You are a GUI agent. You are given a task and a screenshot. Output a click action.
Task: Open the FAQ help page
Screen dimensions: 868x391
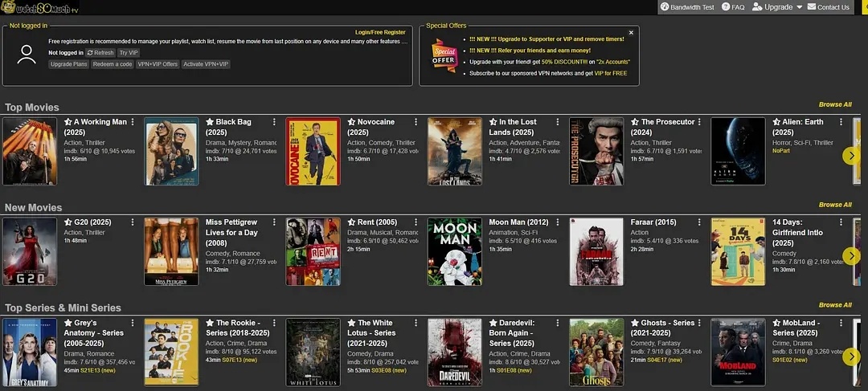click(733, 7)
